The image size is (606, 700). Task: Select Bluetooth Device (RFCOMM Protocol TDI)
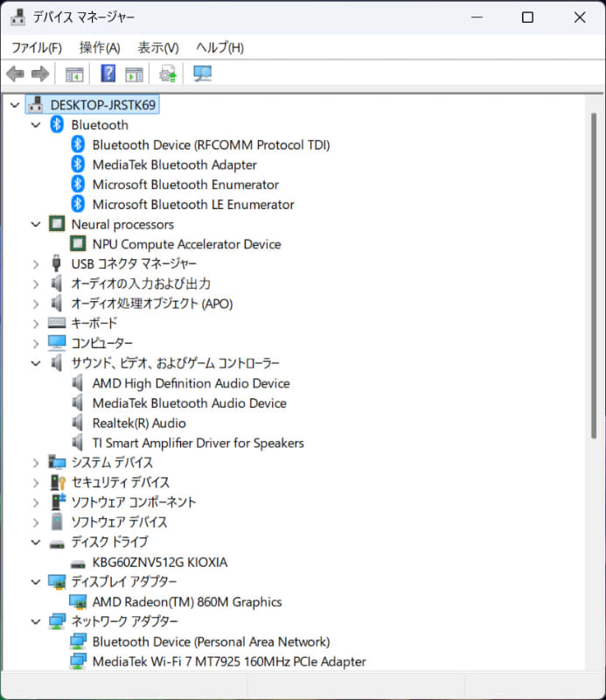211,144
